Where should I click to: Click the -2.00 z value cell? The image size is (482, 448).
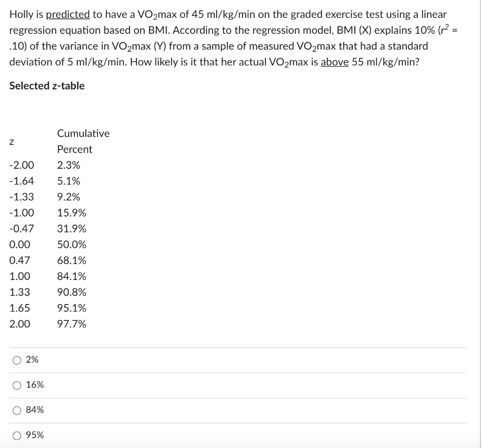(x=22, y=165)
